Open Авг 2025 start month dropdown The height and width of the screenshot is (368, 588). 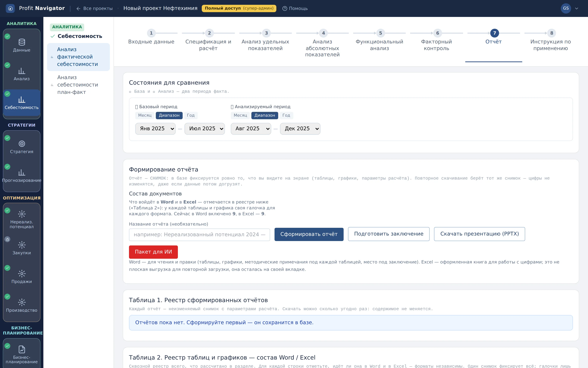pos(251,128)
